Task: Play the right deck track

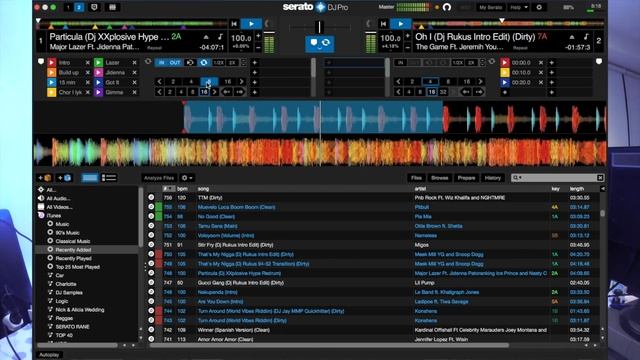Action: coord(400,24)
